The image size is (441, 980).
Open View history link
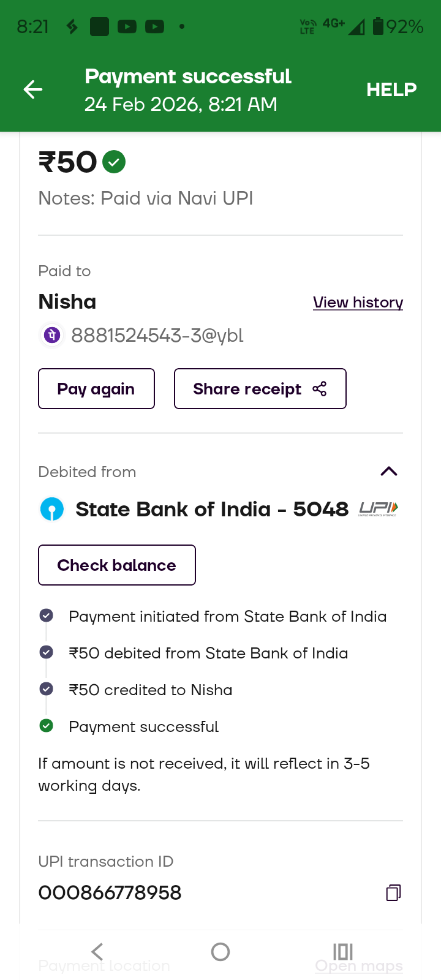358,303
